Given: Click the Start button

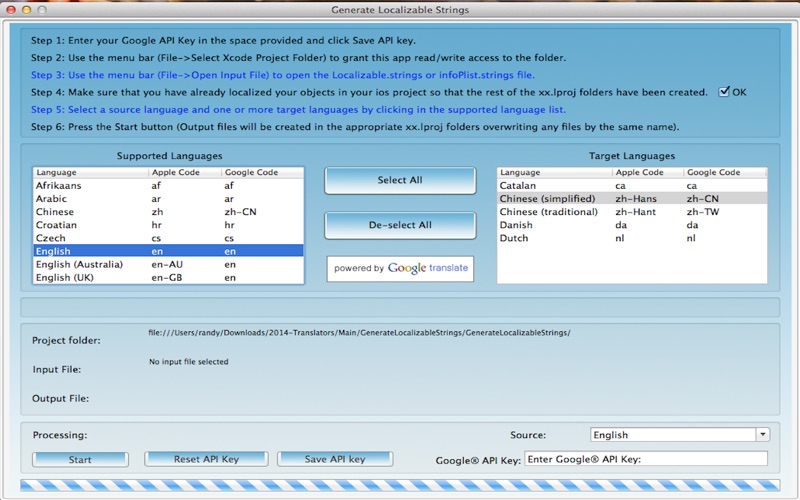Looking at the screenshot, I should tap(80, 460).
